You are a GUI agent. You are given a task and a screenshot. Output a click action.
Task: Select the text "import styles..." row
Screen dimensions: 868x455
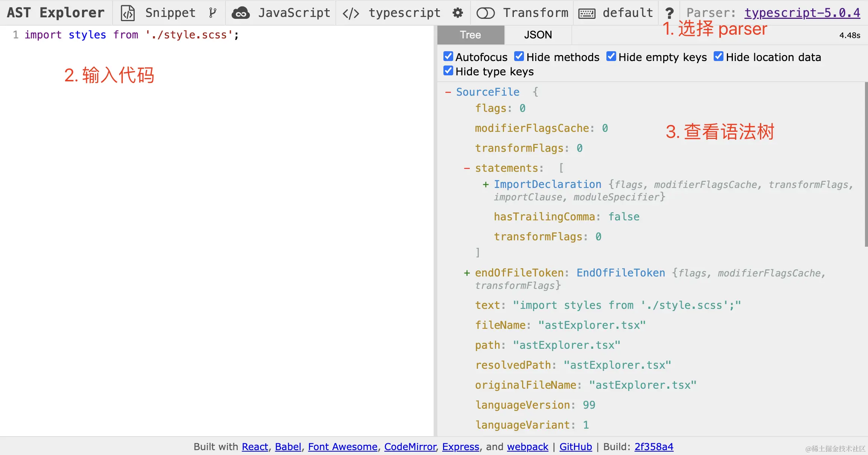point(608,305)
